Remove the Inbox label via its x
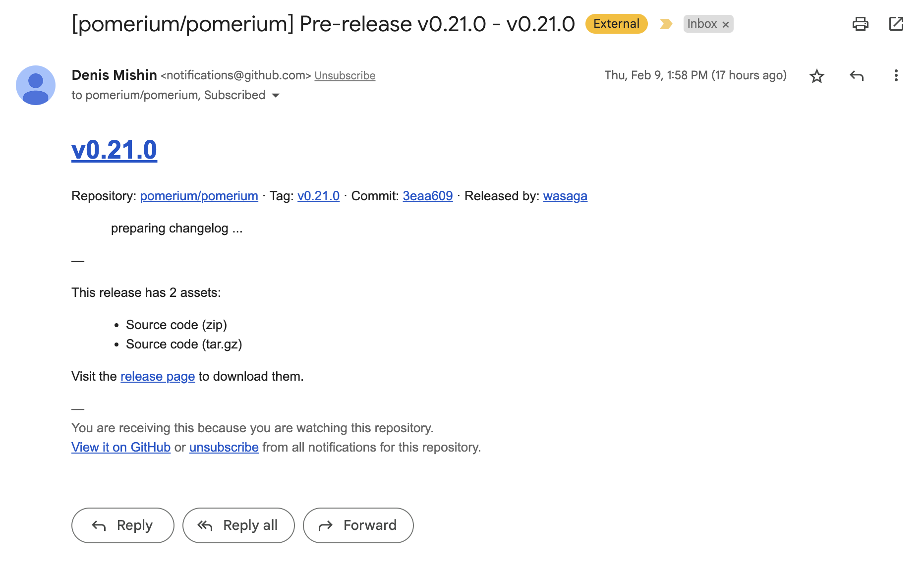Screen dimensions: 924x575 click(x=725, y=24)
